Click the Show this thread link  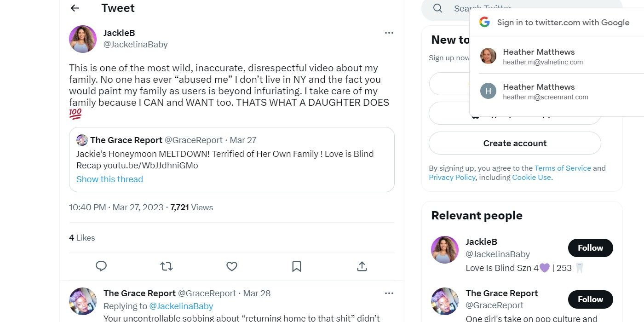click(109, 179)
